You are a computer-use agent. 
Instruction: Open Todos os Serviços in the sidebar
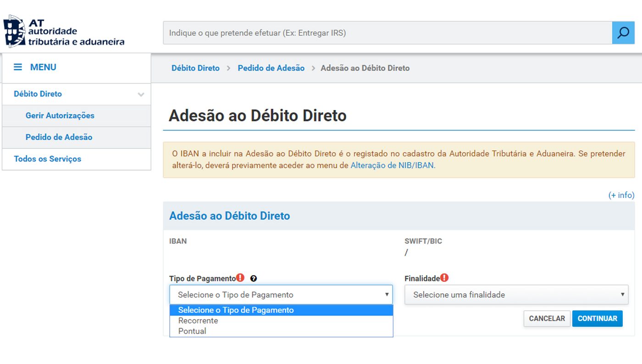click(x=47, y=159)
